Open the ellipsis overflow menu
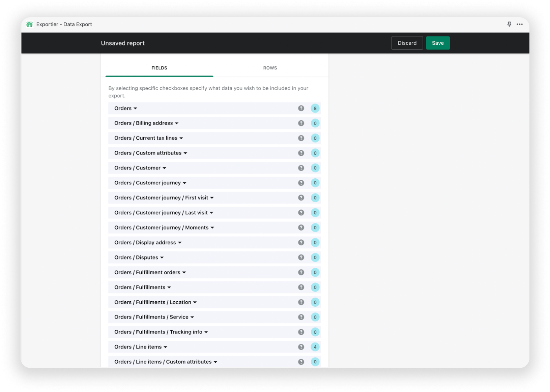Viewport: 550px width, 392px height. coord(519,24)
